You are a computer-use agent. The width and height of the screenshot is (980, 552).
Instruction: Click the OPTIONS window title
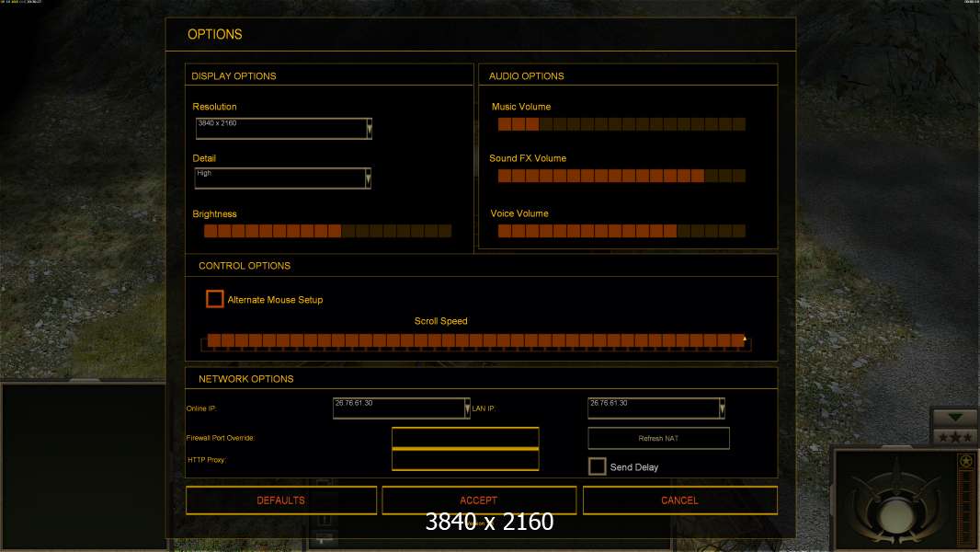point(215,34)
